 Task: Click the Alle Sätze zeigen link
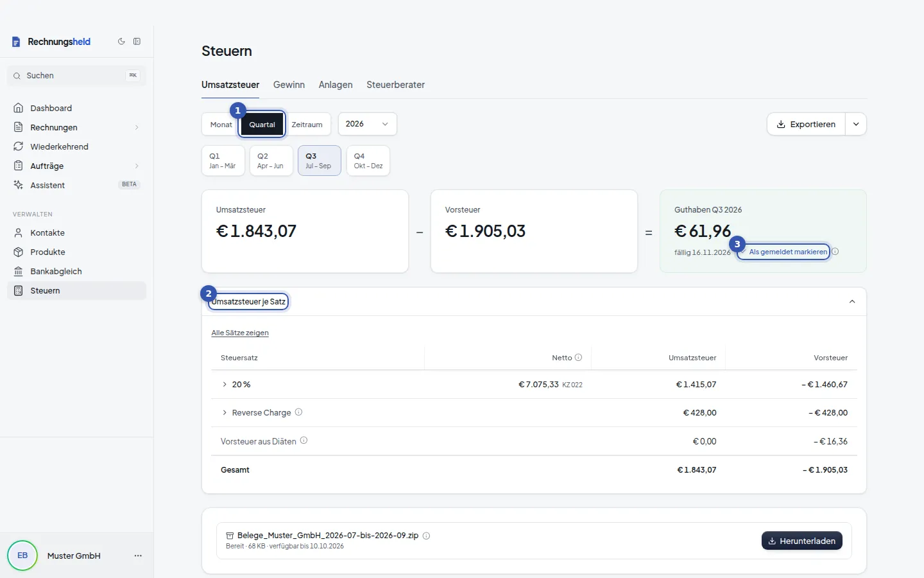click(x=240, y=333)
